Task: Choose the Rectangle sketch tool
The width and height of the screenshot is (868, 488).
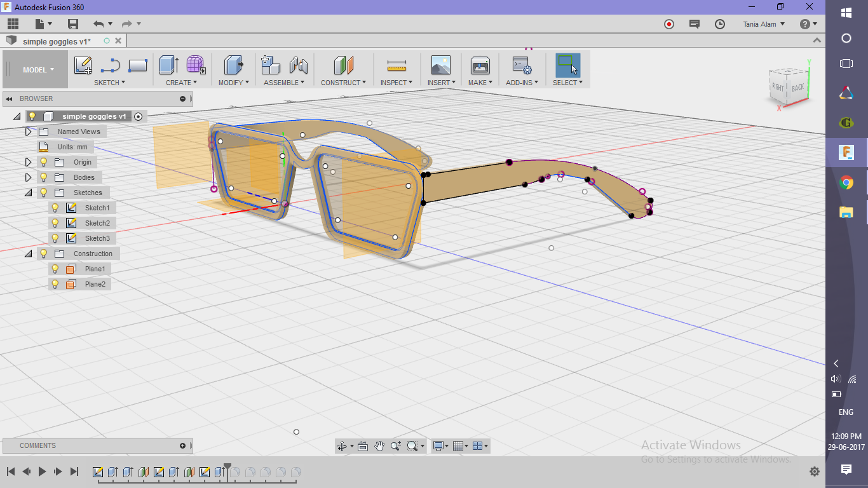Action: pyautogui.click(x=138, y=65)
